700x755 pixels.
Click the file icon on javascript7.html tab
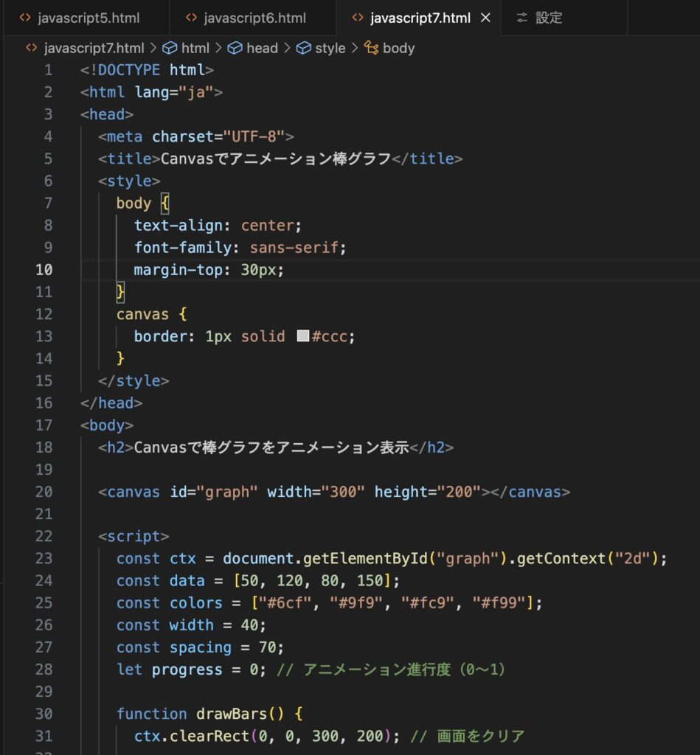click(x=358, y=18)
